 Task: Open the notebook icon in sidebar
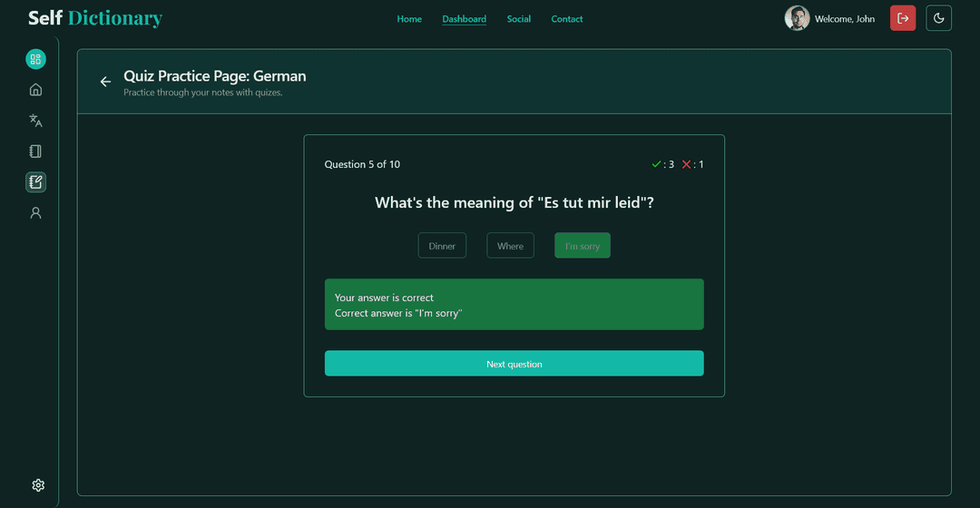coord(35,151)
